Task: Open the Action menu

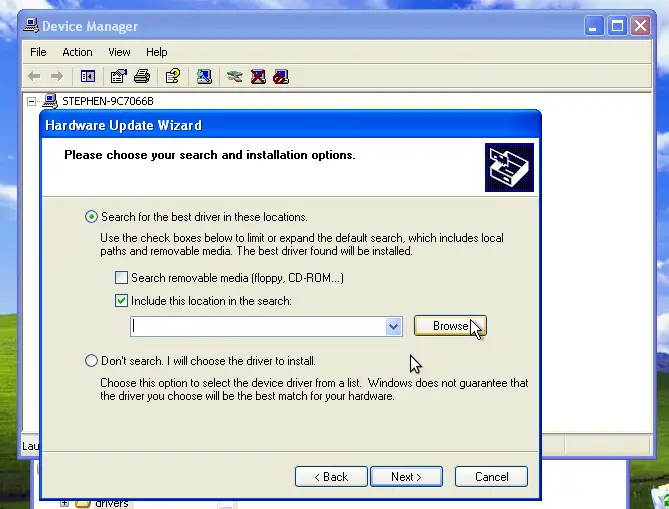Action: pos(77,52)
